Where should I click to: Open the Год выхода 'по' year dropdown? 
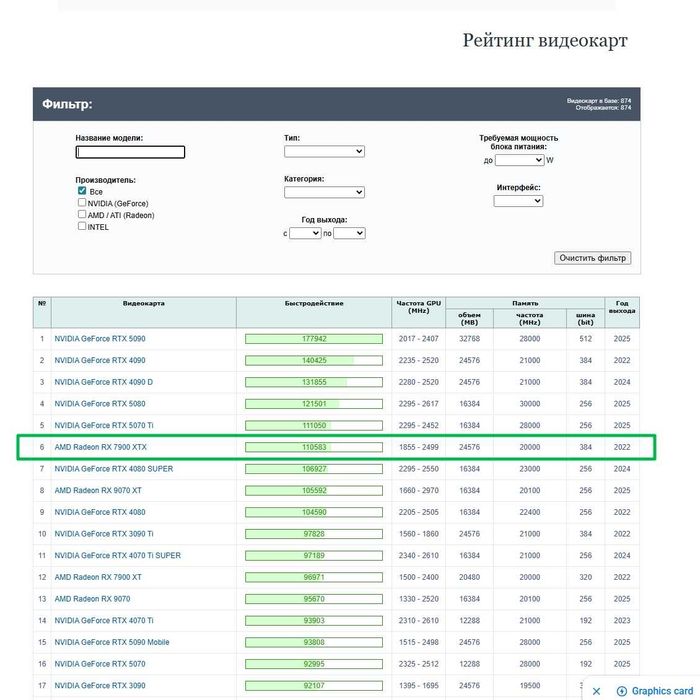click(349, 233)
